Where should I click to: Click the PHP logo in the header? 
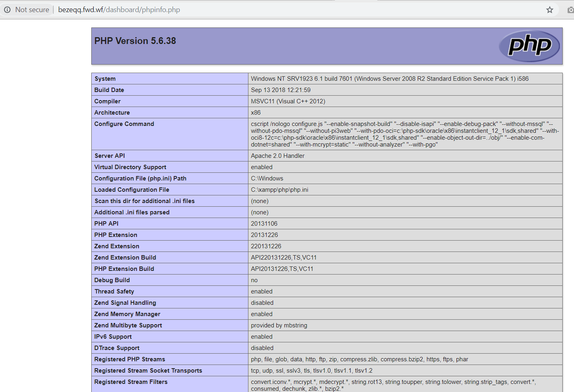pos(530,46)
